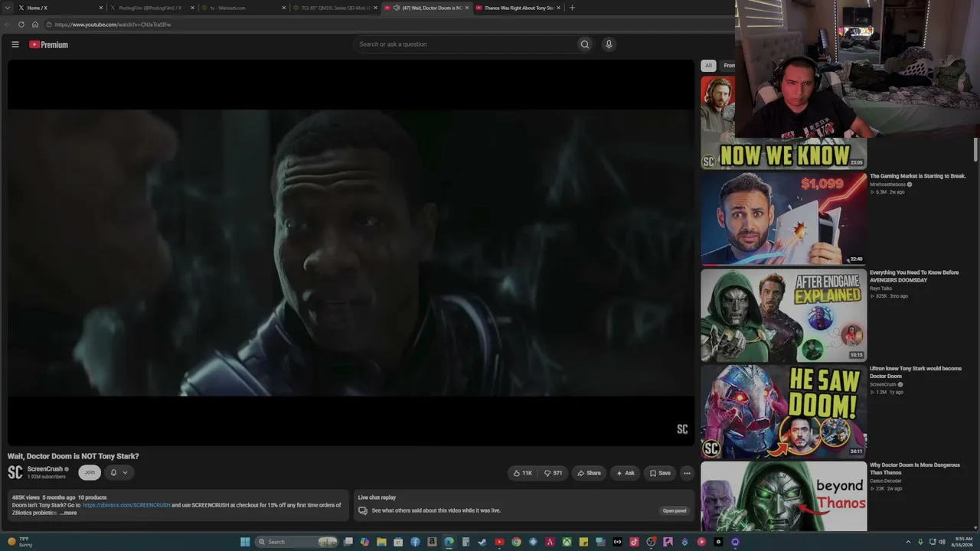Image resolution: width=980 pixels, height=551 pixels.
Task: Open the YouTube guide hamburger menu
Action: (x=15, y=44)
